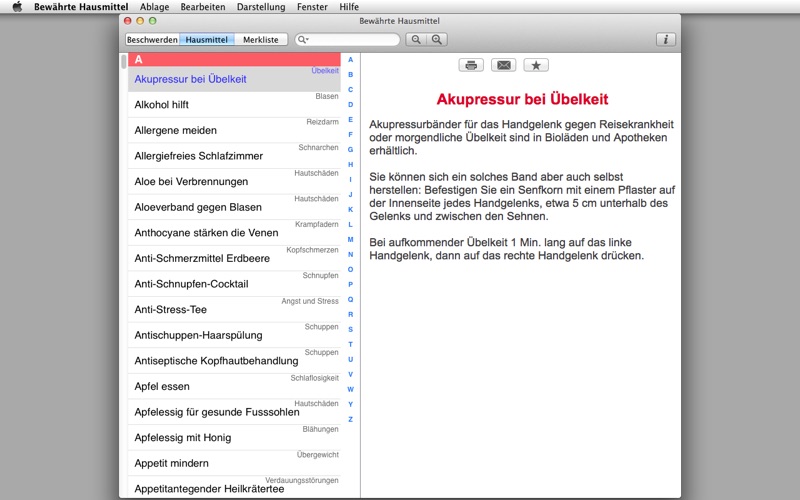Select 'Anti-Schmerzmittel Erdbeere' list entry
The width and height of the screenshot is (800, 500).
(234, 258)
